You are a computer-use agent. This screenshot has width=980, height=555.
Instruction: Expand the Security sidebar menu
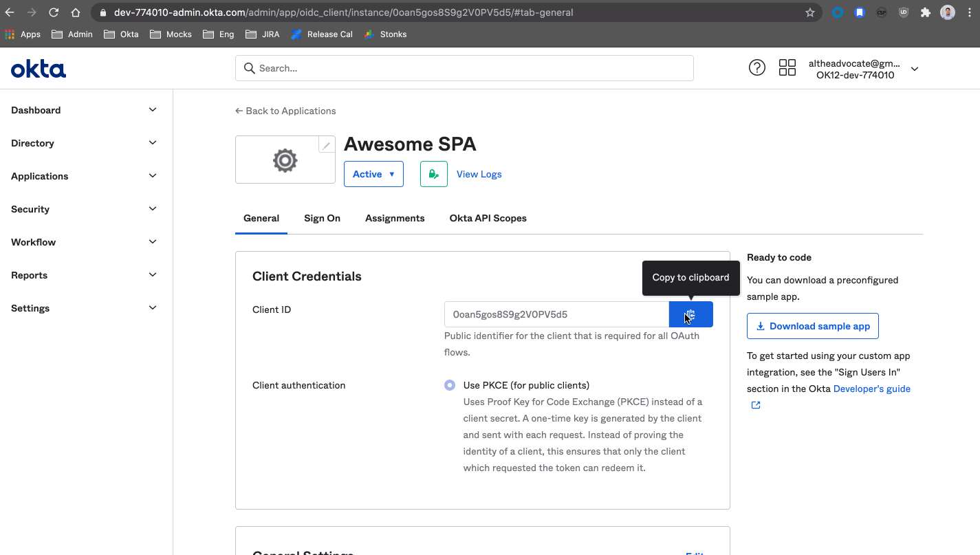click(84, 209)
